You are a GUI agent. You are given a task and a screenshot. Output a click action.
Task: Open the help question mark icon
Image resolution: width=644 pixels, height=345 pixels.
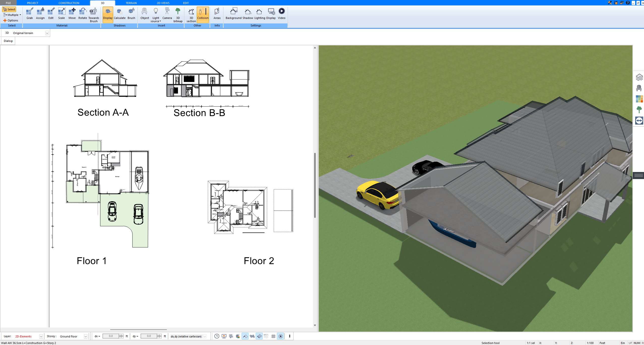[x=628, y=3]
